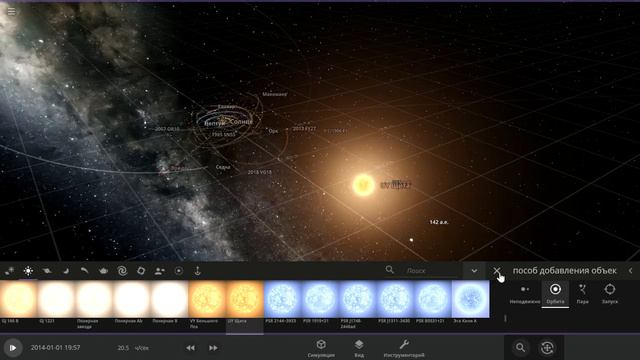Collapse the placement panel left chevron
Viewport: 640px width, 360px height.
point(631,271)
